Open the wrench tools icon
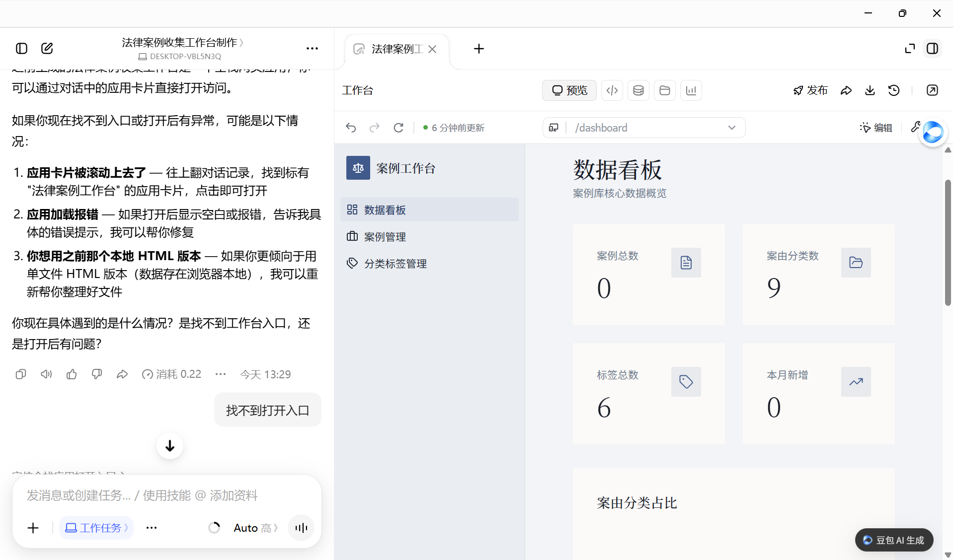 click(x=915, y=127)
